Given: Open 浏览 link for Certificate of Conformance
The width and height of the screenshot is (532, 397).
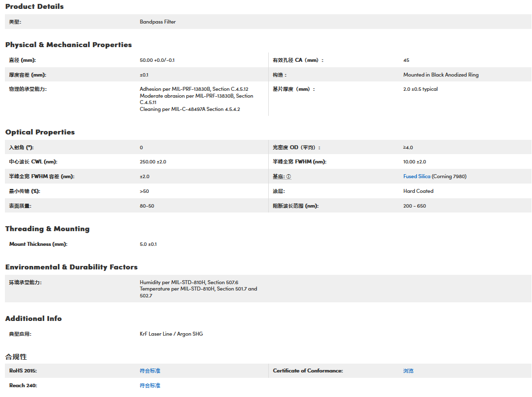Looking at the screenshot, I should (408, 371).
